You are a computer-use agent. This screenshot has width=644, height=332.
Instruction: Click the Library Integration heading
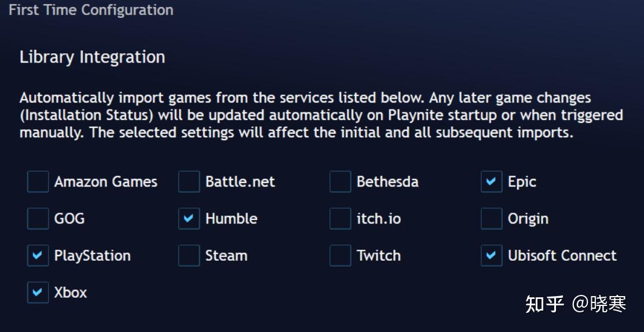(x=92, y=57)
